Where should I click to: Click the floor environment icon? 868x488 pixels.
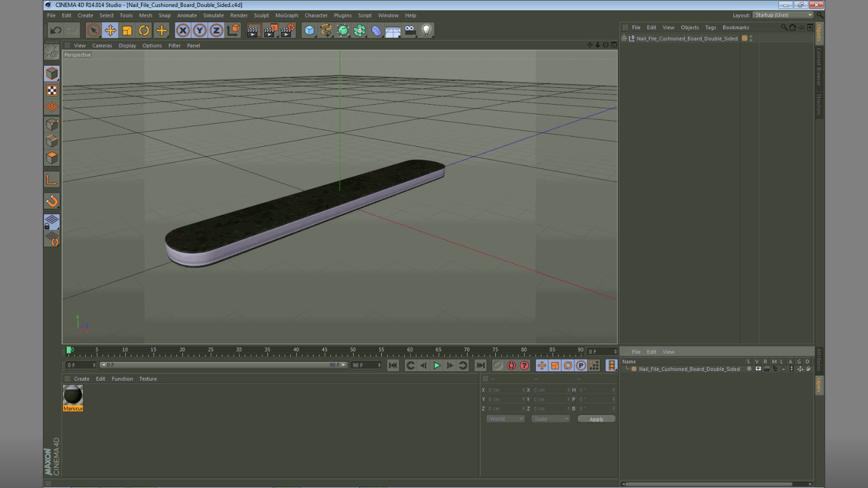[x=393, y=31]
